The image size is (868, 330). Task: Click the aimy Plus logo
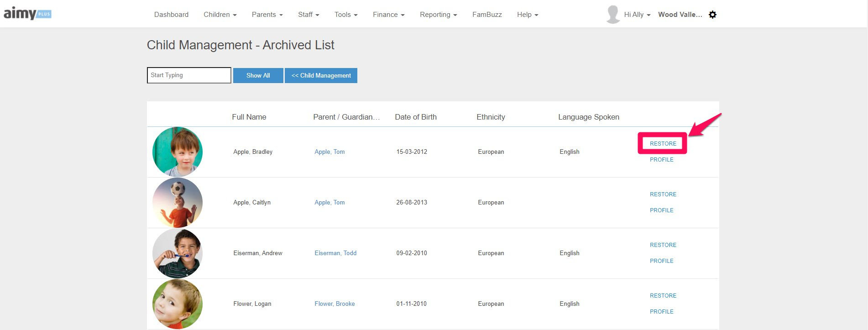click(27, 14)
